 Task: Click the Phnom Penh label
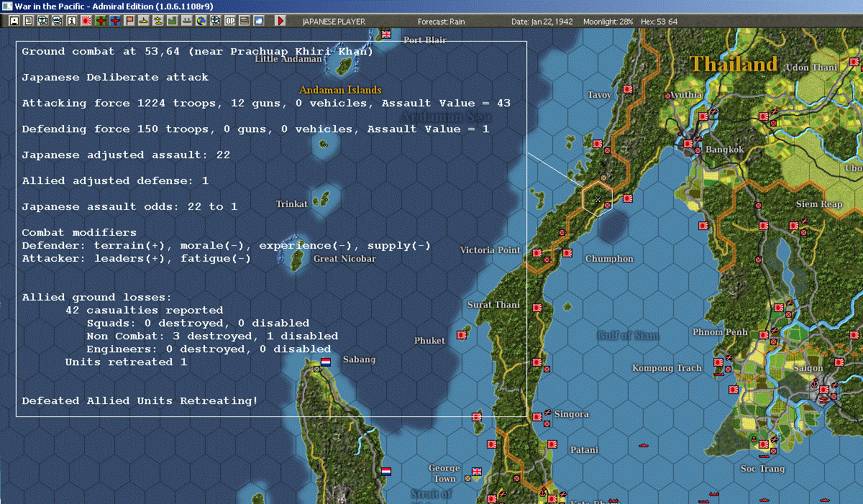(x=720, y=332)
